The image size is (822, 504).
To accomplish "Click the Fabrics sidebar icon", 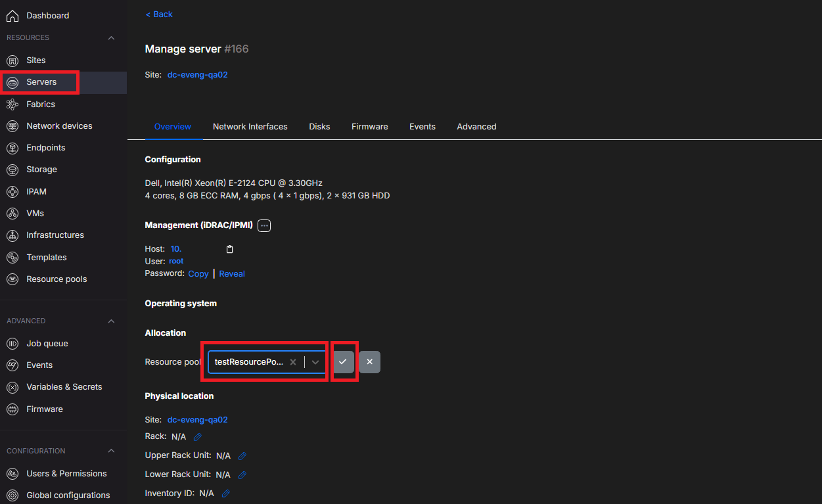I will pos(12,104).
